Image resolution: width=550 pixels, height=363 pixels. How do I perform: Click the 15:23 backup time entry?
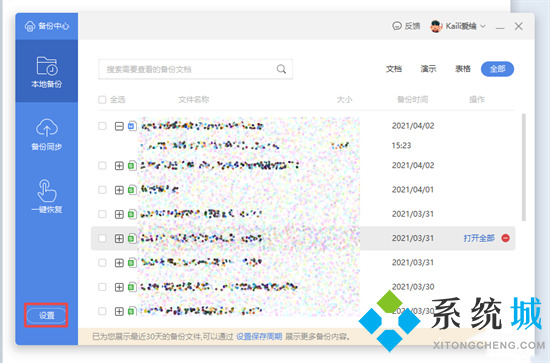[x=401, y=146]
